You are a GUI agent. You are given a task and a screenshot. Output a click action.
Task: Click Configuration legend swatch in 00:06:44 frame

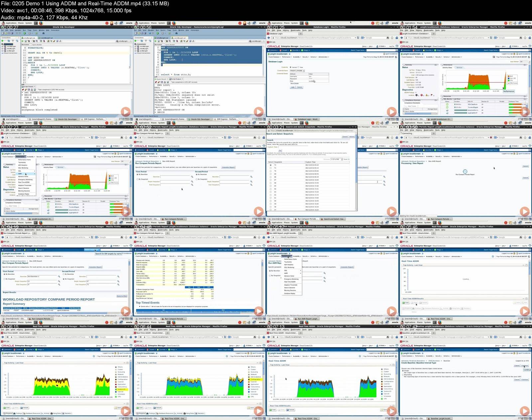(249, 379)
